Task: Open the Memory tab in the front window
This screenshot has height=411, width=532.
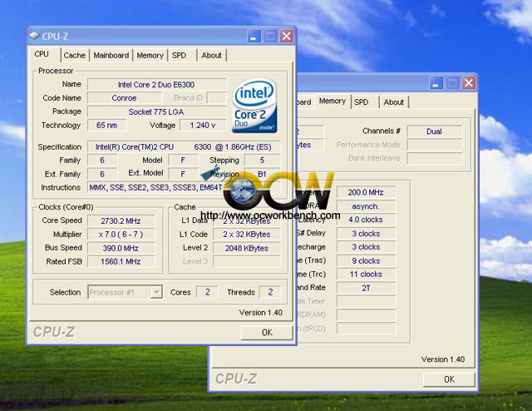Action: pyautogui.click(x=150, y=56)
